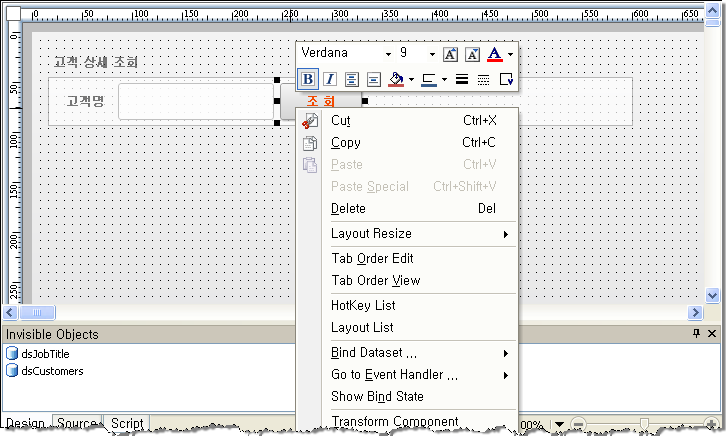Switch to the Script tab
Viewport: 726px width, 436px height.
point(127,424)
